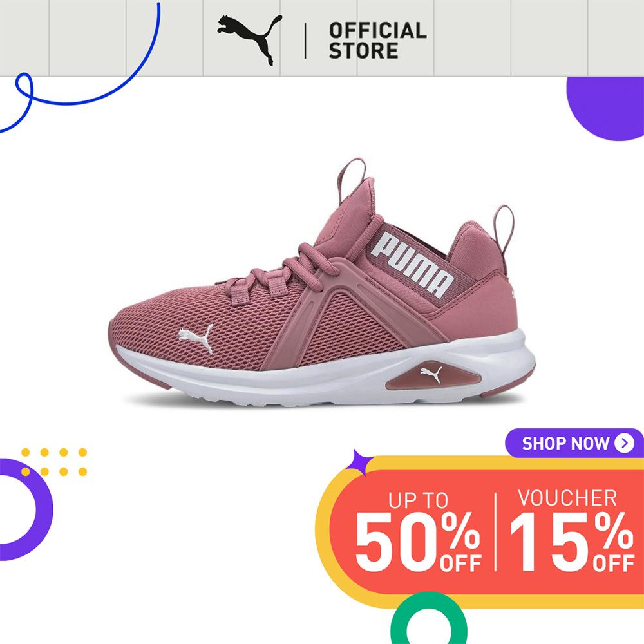
Task: Click the arrow circle beside SHOP NOW
Action: point(624,443)
